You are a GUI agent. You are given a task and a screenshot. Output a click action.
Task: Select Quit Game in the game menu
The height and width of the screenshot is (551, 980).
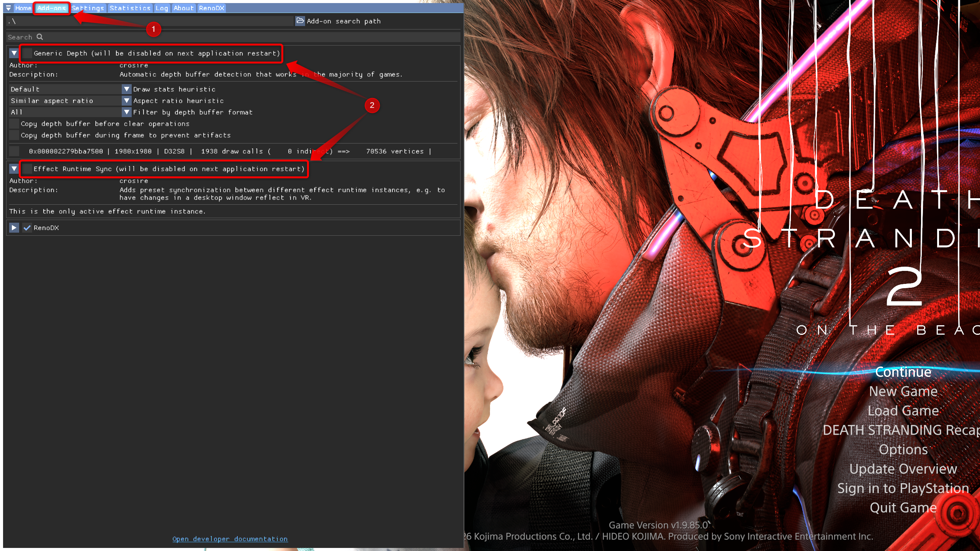[903, 508]
